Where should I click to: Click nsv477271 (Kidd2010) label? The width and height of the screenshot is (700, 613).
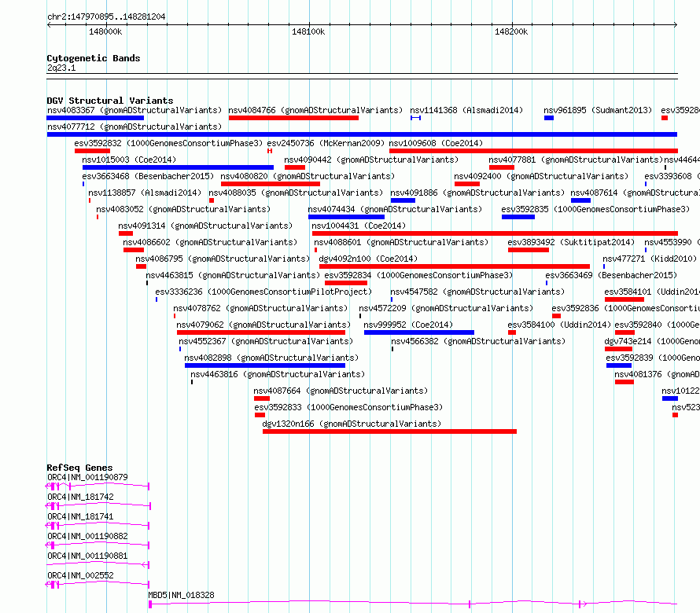[650, 259]
